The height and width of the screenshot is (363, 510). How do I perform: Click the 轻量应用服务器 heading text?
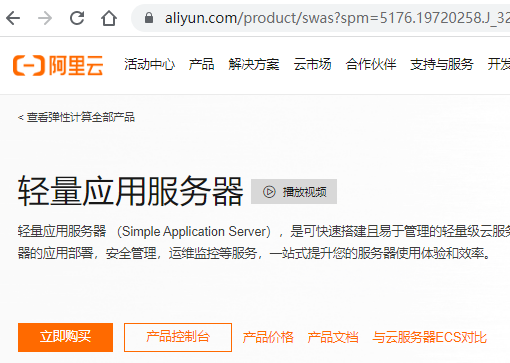[130, 191]
